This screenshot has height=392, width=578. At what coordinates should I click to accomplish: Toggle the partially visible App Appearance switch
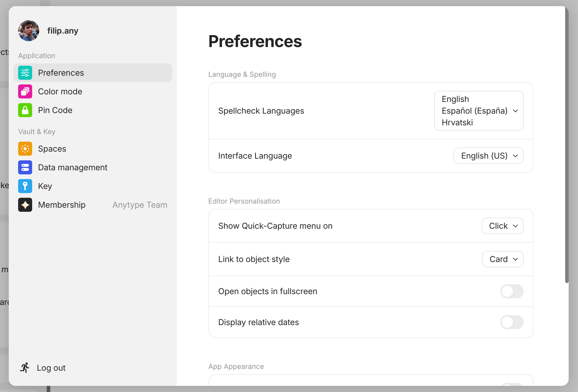click(x=512, y=385)
